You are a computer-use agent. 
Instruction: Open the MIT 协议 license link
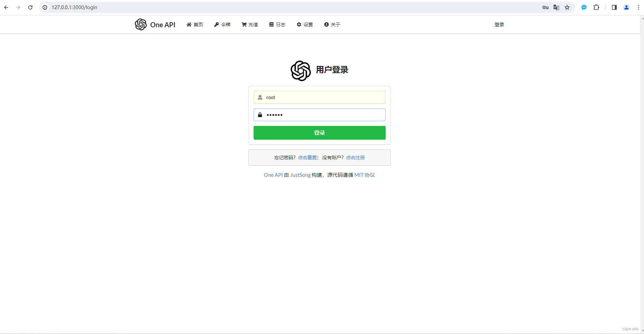(364, 175)
